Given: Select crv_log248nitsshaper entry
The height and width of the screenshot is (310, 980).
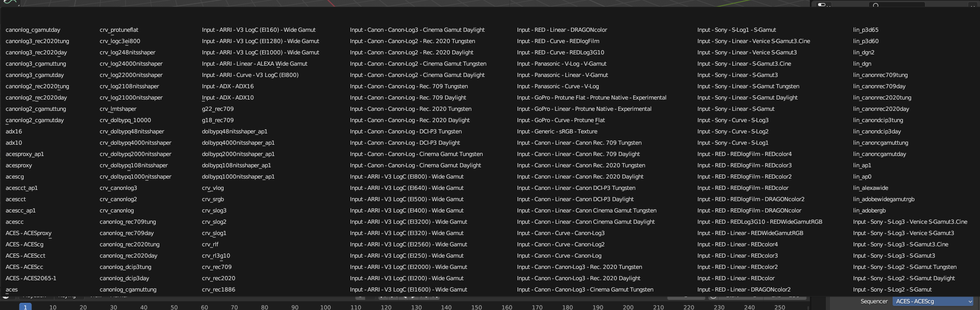Looking at the screenshot, I should (x=127, y=52).
